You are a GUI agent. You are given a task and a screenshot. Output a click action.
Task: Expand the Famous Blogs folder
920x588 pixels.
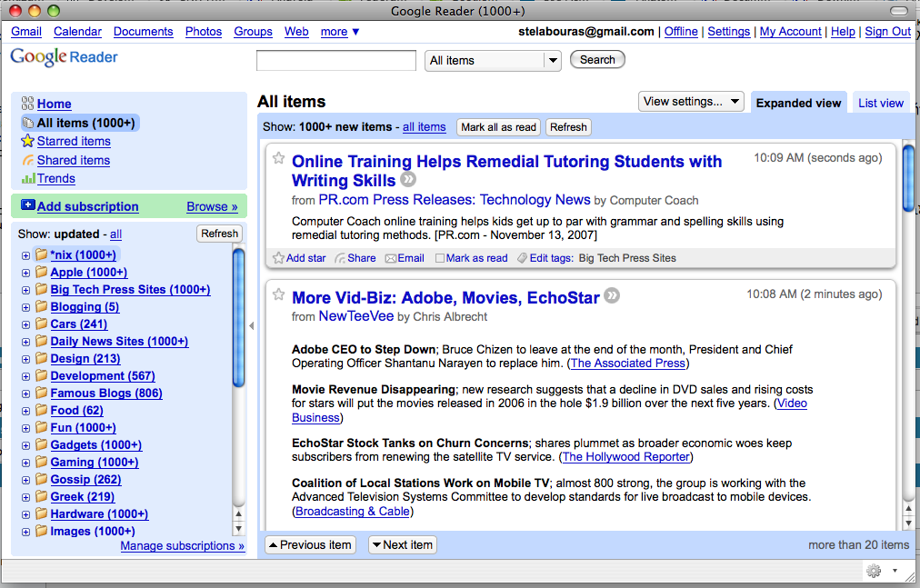coord(25,394)
